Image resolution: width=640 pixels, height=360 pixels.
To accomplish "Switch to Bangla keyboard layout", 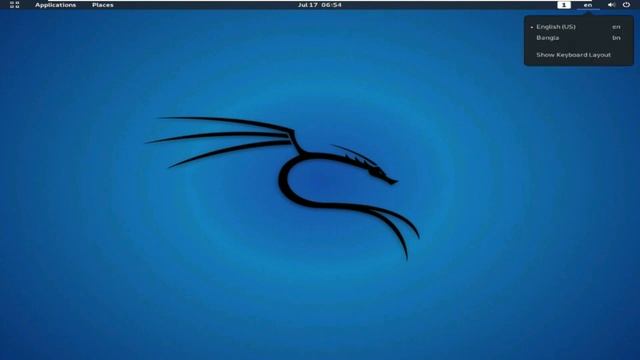I will pos(579,38).
